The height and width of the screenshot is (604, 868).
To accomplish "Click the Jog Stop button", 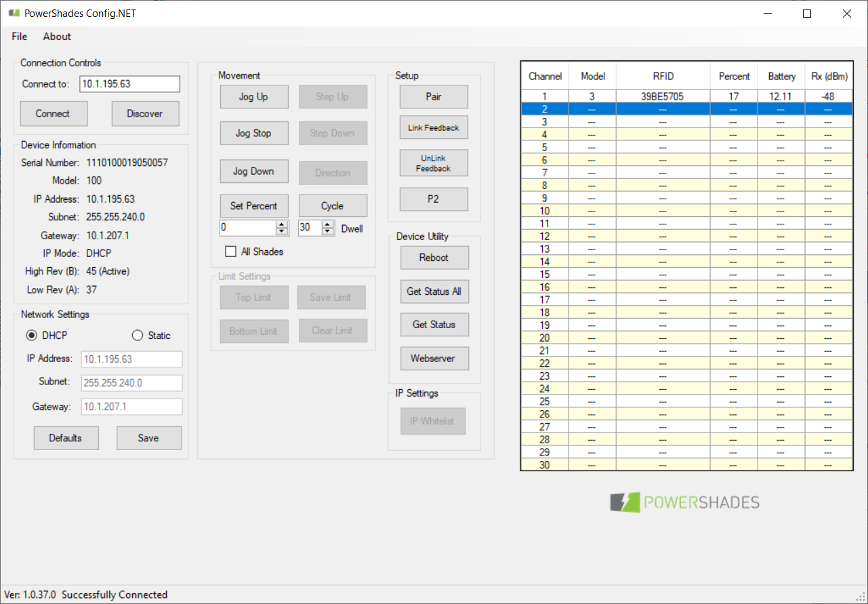I will pos(253,134).
